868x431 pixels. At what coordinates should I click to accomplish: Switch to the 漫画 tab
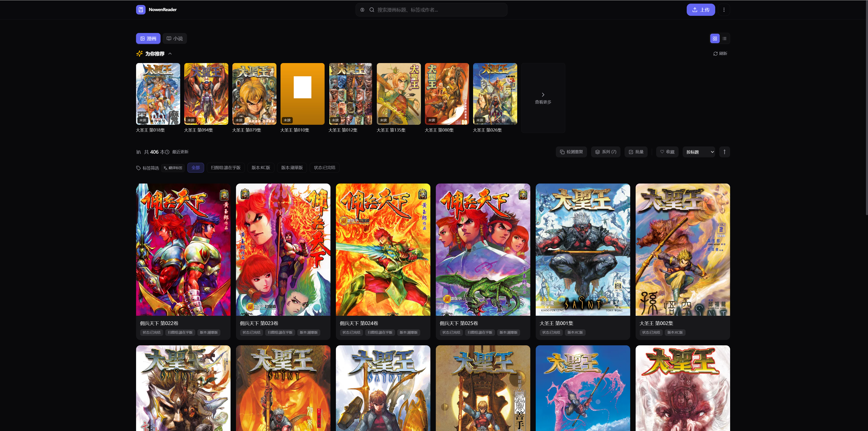pos(148,38)
